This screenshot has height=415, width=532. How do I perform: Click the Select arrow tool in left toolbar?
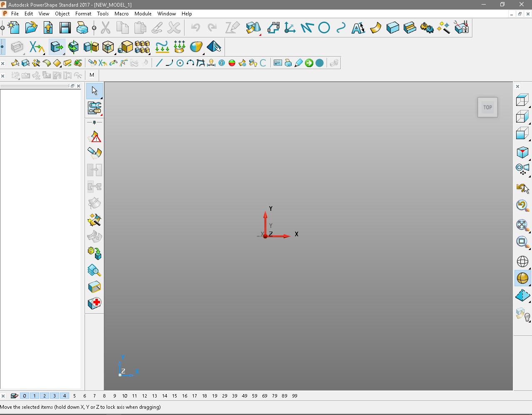point(94,91)
